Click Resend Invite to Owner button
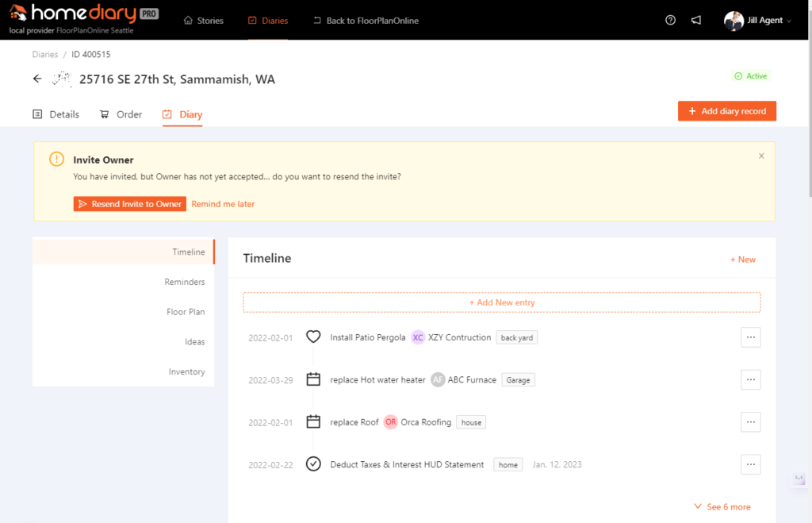Image resolution: width=812 pixels, height=523 pixels. pos(130,204)
